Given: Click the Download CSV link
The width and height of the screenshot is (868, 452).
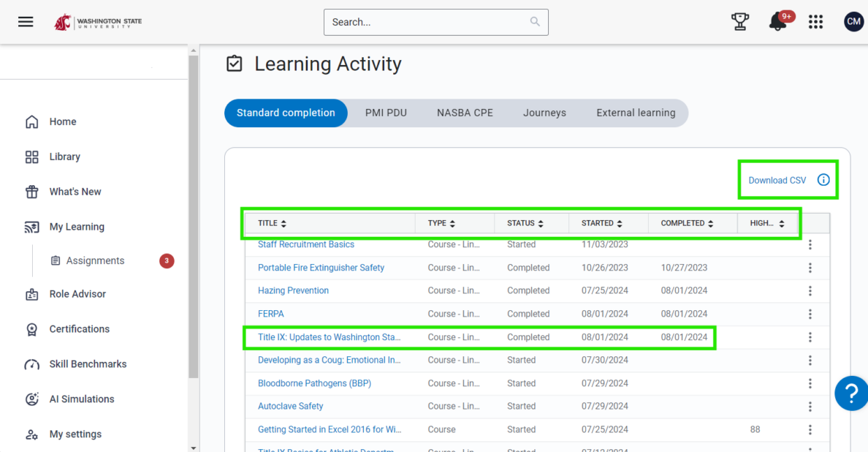Looking at the screenshot, I should click(777, 181).
